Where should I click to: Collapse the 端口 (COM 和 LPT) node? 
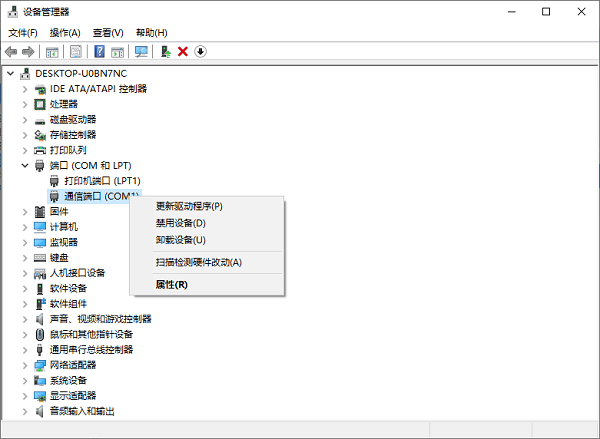25,165
